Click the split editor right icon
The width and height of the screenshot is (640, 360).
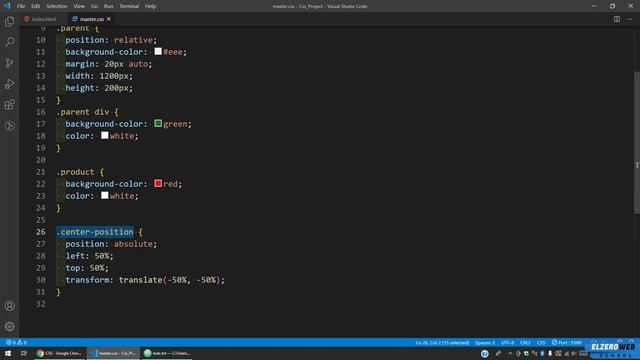[x=617, y=19]
